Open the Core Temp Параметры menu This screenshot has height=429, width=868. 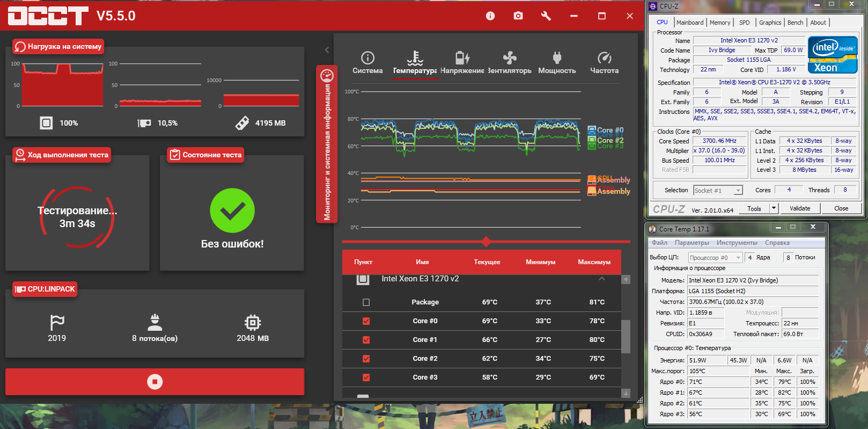[x=692, y=243]
